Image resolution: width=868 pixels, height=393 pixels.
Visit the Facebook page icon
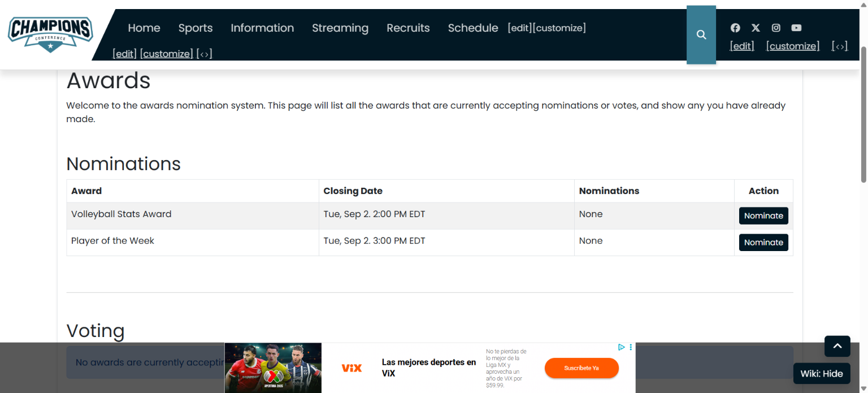pyautogui.click(x=735, y=28)
